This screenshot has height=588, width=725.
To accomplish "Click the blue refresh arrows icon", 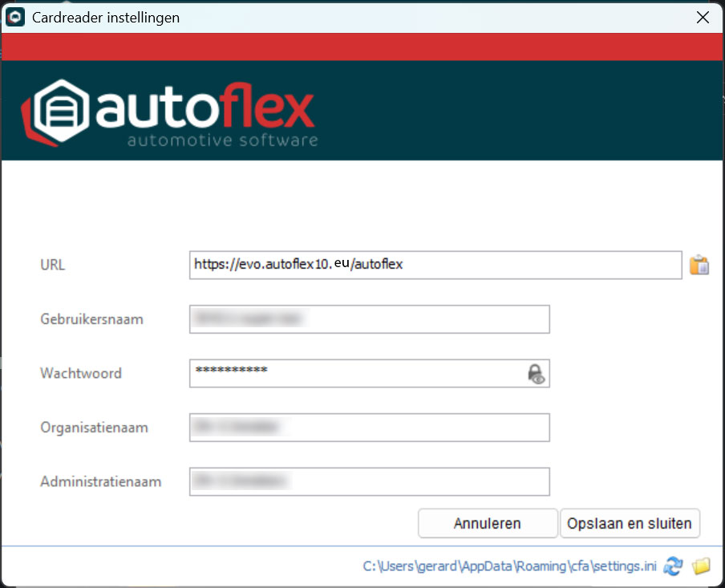I will 674,566.
